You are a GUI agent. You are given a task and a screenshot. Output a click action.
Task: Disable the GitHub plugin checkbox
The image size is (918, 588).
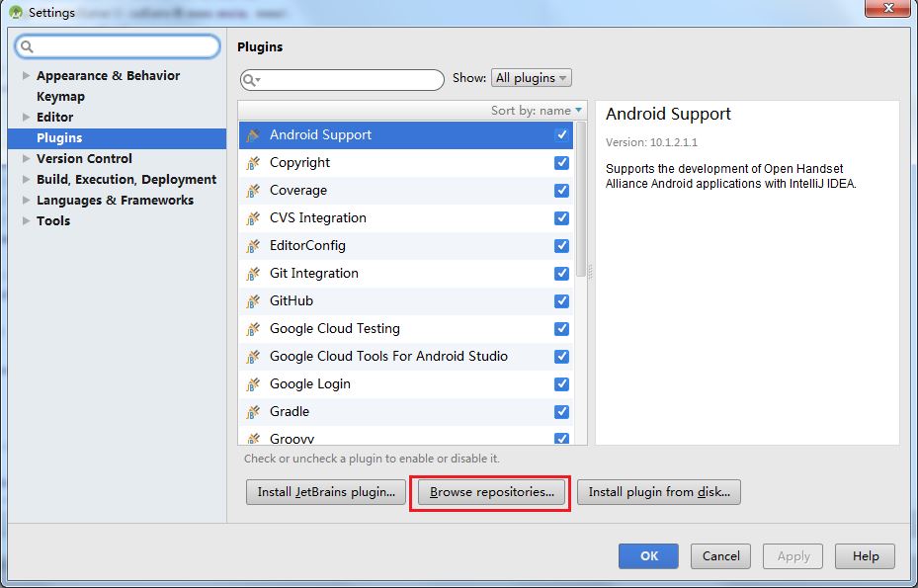click(561, 301)
